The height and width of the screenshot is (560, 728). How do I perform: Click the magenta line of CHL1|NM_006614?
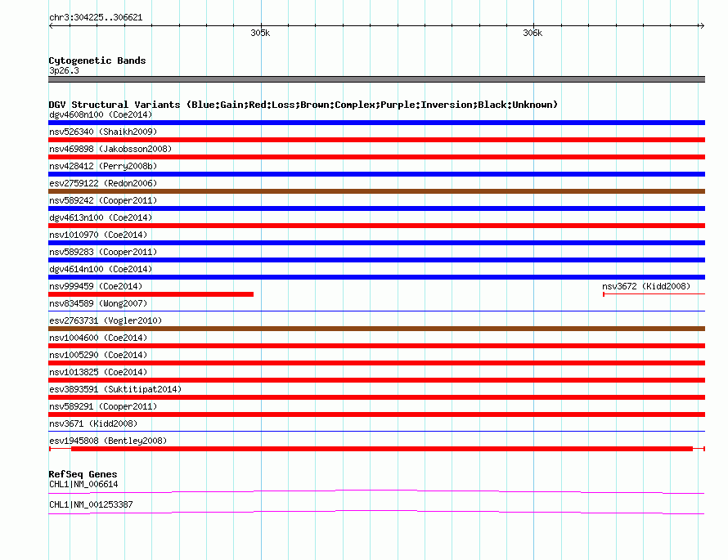coord(376,492)
